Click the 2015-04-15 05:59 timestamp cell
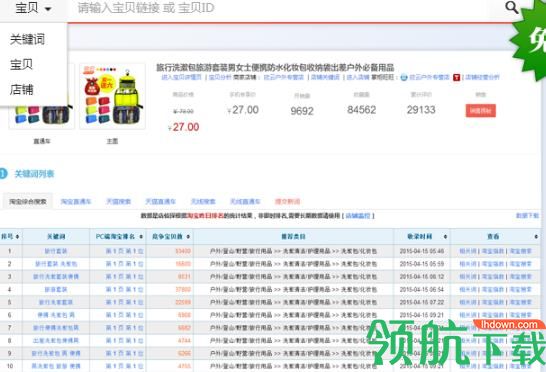 (x=422, y=264)
